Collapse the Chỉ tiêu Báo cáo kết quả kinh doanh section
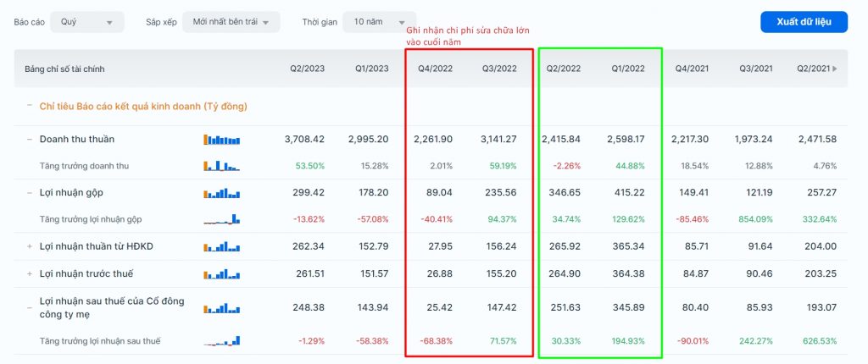 (29, 106)
